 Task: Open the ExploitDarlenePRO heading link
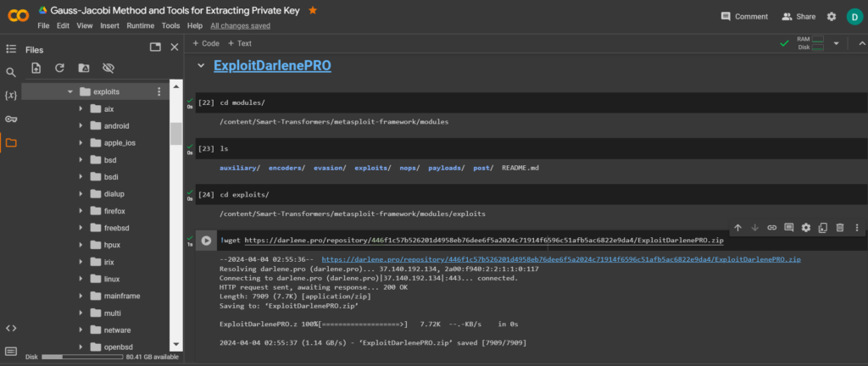[x=272, y=66]
